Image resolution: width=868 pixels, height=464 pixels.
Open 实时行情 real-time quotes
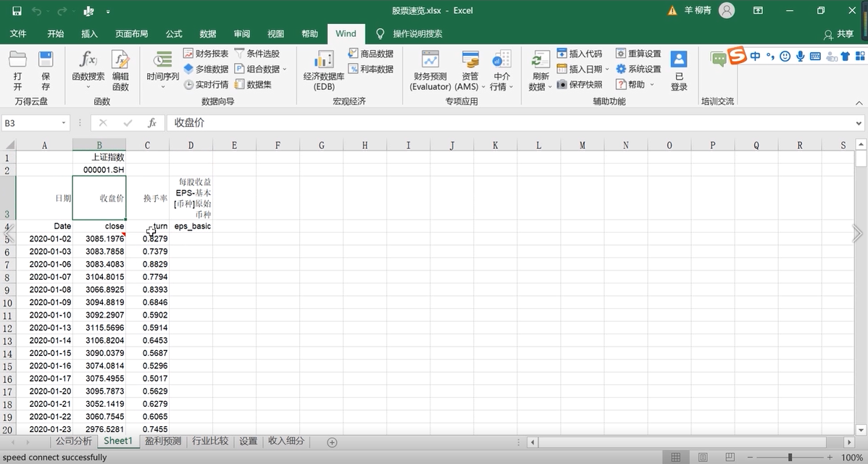(206, 85)
